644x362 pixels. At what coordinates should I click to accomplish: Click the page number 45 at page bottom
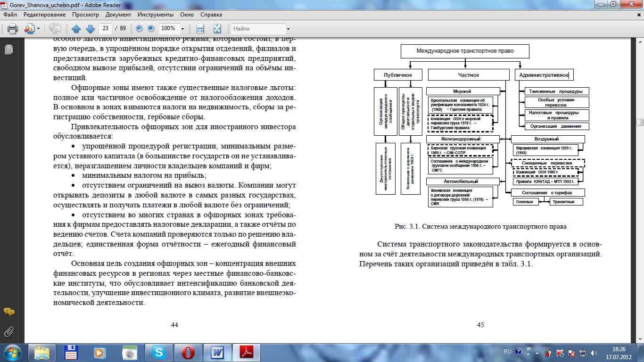pos(480,325)
